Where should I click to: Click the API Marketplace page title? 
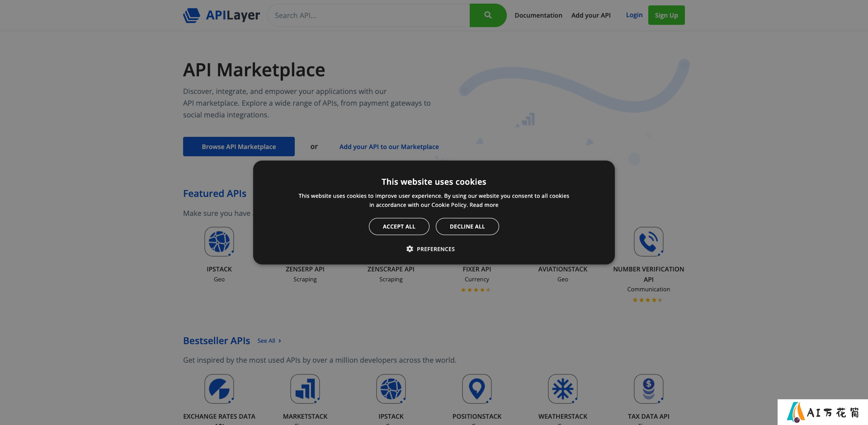pos(254,70)
